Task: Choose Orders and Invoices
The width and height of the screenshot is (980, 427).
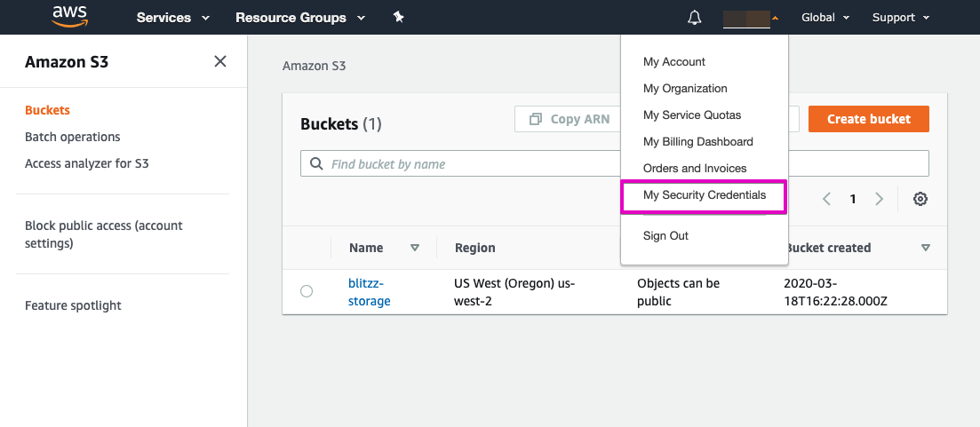Action: point(695,169)
